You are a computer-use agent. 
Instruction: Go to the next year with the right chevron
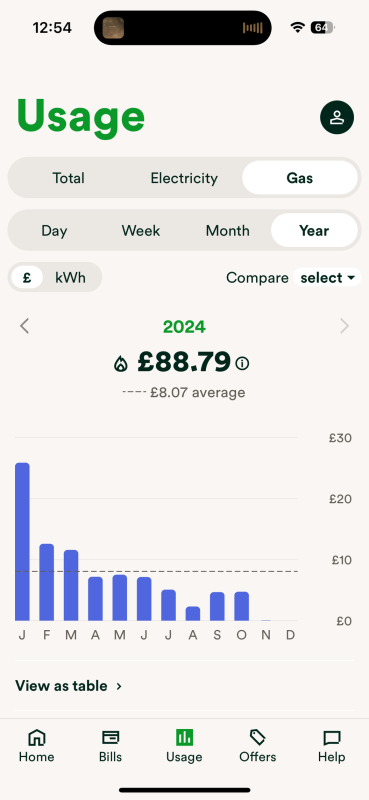pyautogui.click(x=345, y=326)
